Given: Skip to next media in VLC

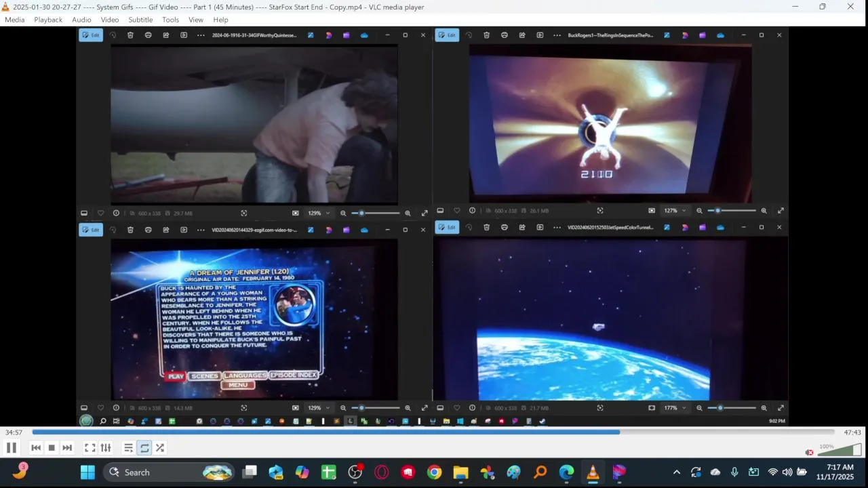Looking at the screenshot, I should tap(67, 447).
